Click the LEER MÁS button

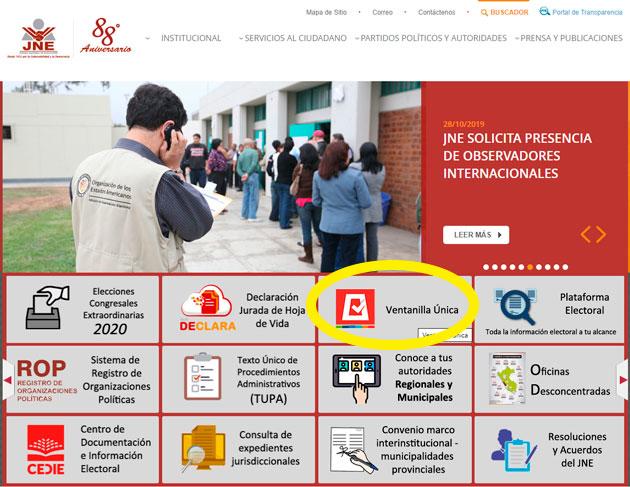click(476, 235)
